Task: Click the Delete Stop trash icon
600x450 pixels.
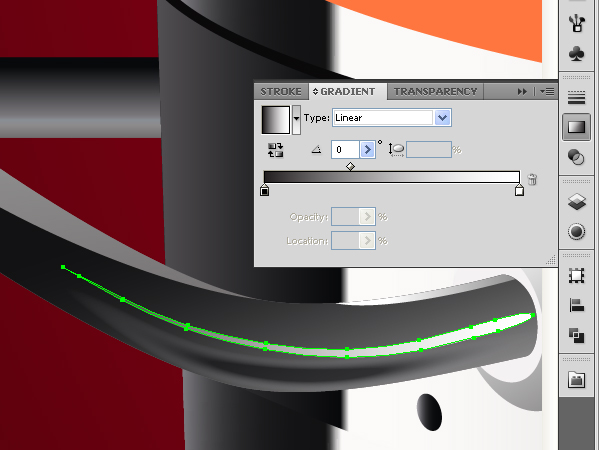Action: point(532,179)
